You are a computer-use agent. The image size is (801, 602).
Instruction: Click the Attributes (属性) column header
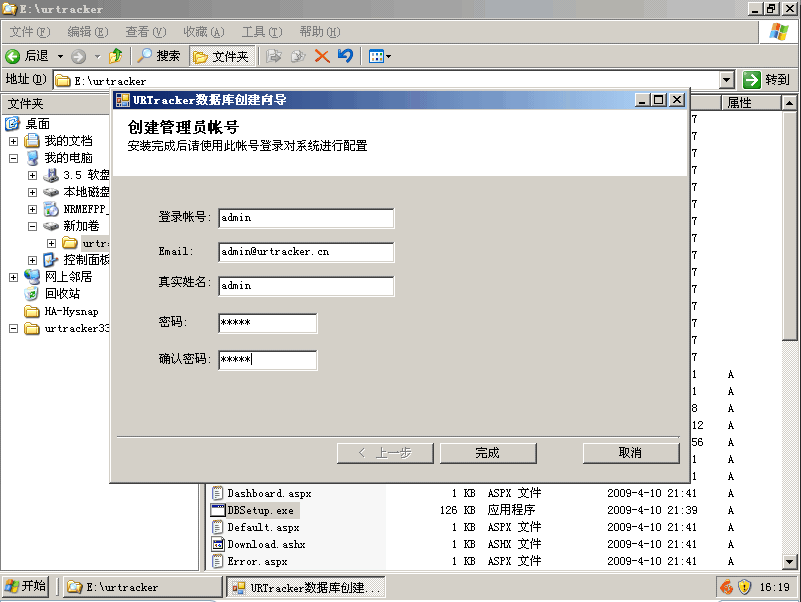pos(751,103)
